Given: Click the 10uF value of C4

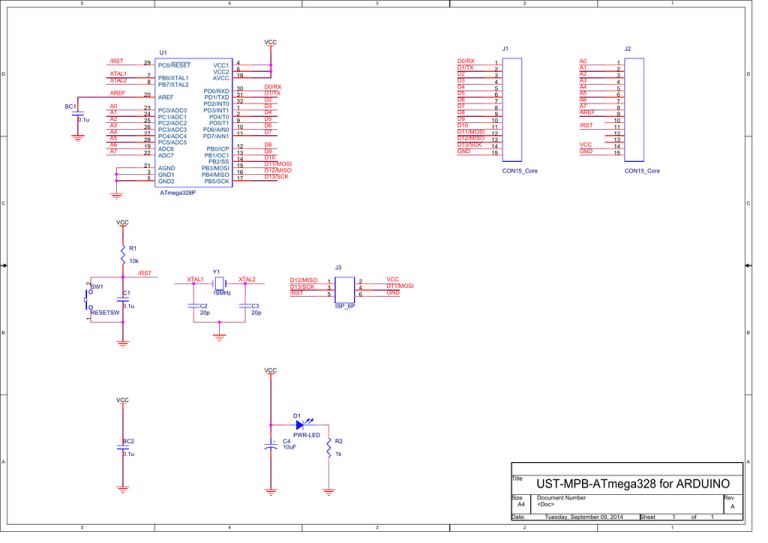Looking at the screenshot, I should (x=289, y=448).
